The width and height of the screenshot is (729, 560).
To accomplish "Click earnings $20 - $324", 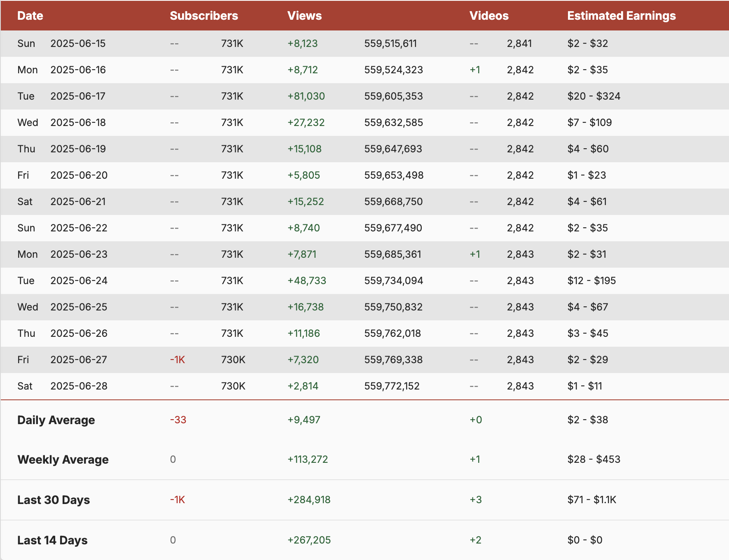I will click(593, 96).
